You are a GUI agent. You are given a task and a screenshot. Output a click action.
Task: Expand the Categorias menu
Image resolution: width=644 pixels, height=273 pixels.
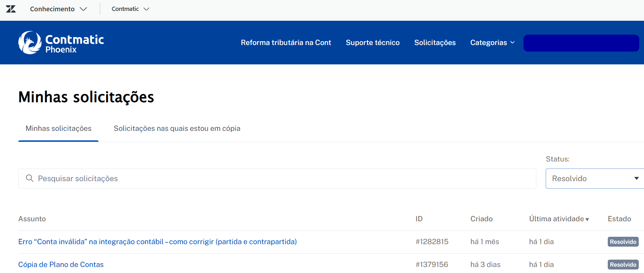492,43
